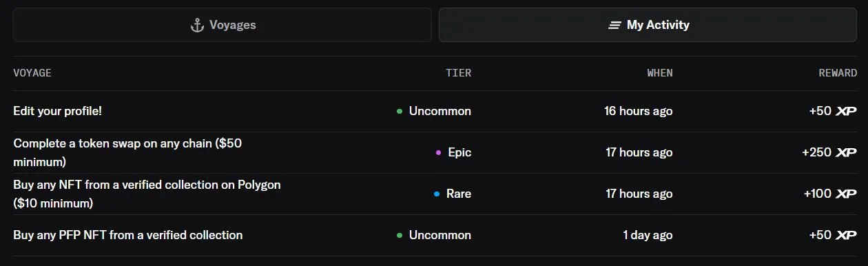This screenshot has height=266, width=868.
Task: Click the XP icon next to +250
Action: (846, 152)
